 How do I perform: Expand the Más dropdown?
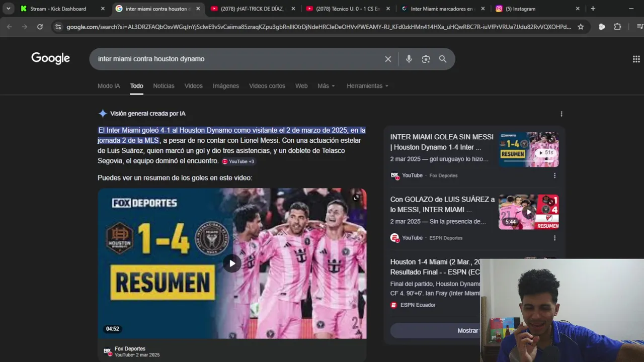coord(326,86)
